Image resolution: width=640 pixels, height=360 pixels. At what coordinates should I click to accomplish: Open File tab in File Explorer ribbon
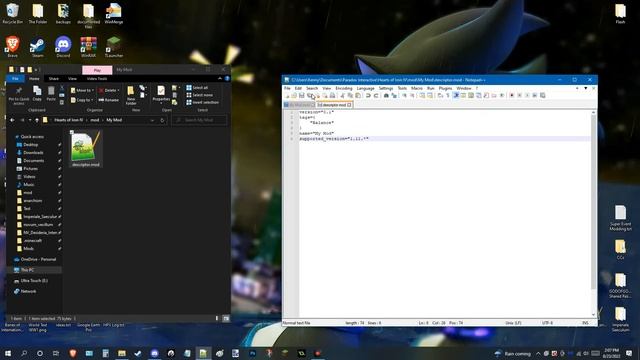pyautogui.click(x=16, y=78)
